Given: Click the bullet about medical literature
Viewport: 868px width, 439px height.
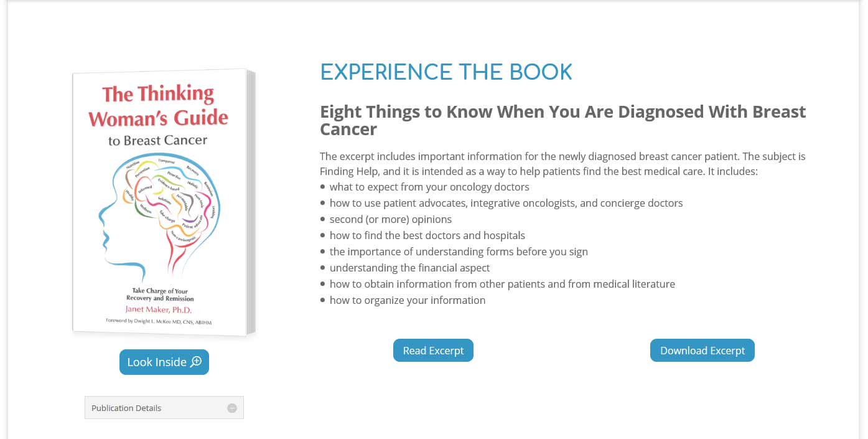Looking at the screenshot, I should (x=502, y=284).
